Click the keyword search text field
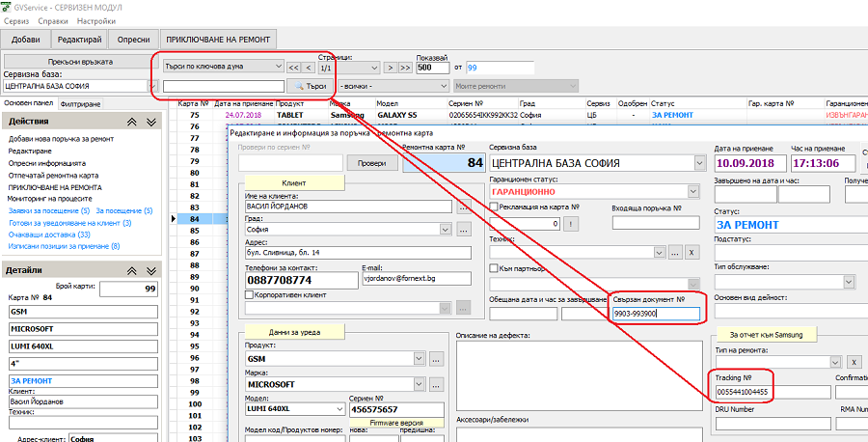The width and height of the screenshot is (868, 442). coord(224,87)
